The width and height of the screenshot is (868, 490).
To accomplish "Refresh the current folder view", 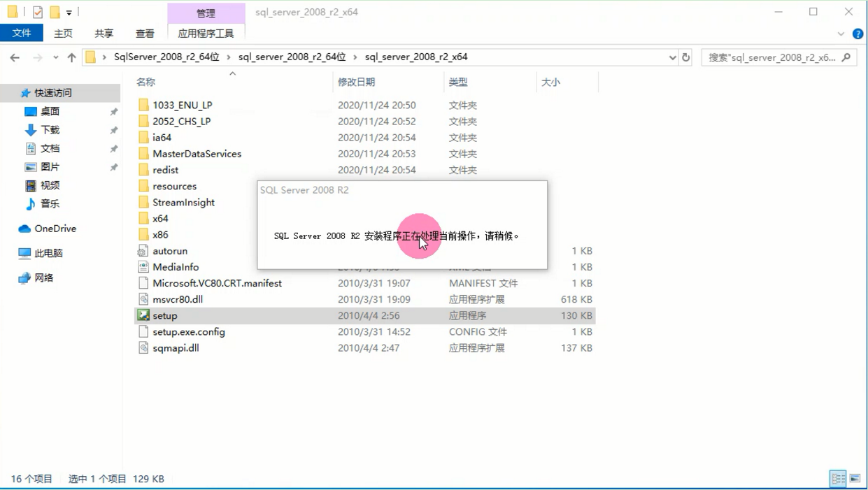I will click(x=686, y=57).
